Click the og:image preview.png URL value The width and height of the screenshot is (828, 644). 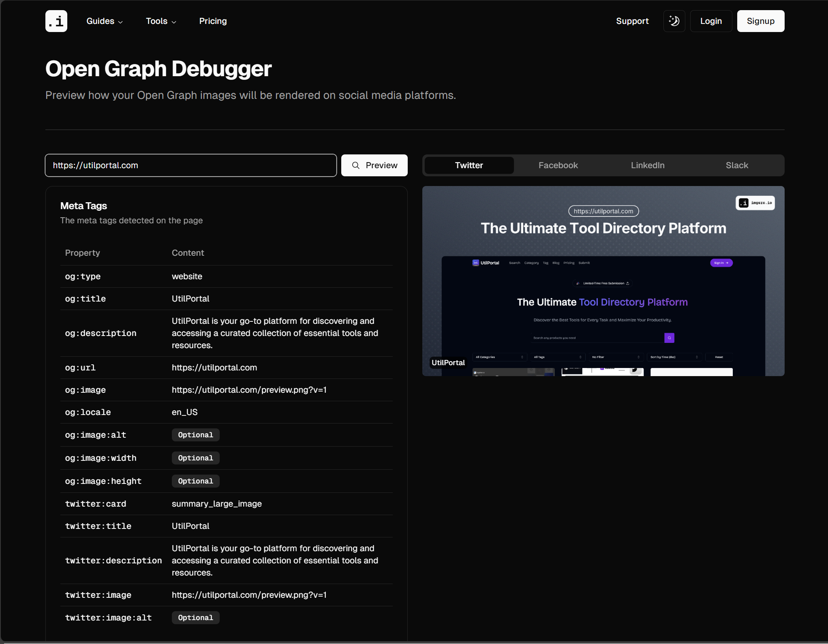[249, 390]
